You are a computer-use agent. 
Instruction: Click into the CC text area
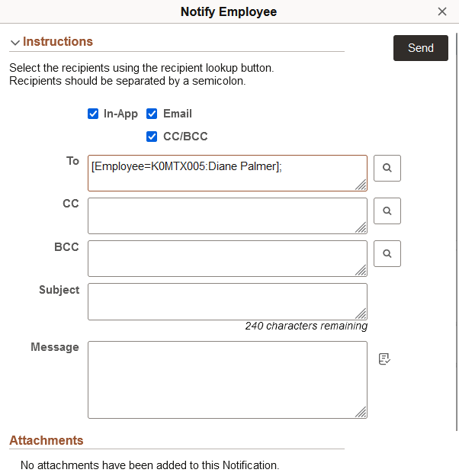[227, 216]
